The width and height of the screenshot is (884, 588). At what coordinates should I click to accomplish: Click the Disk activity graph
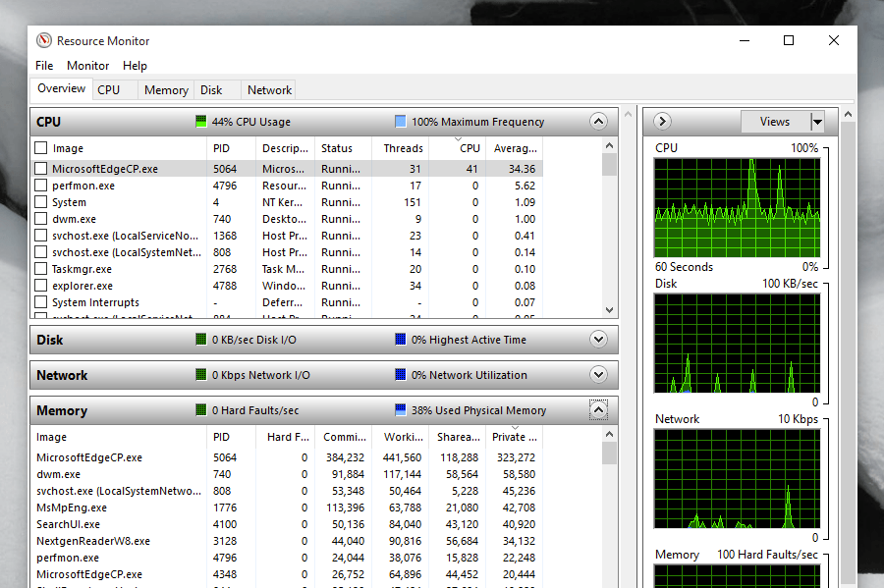[737, 343]
